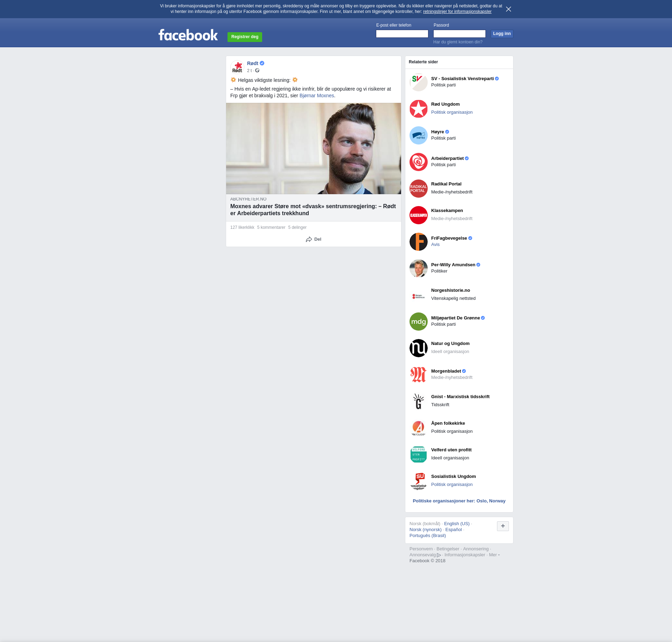Focus the Passord input field
This screenshot has width=672, height=642.
tap(460, 34)
